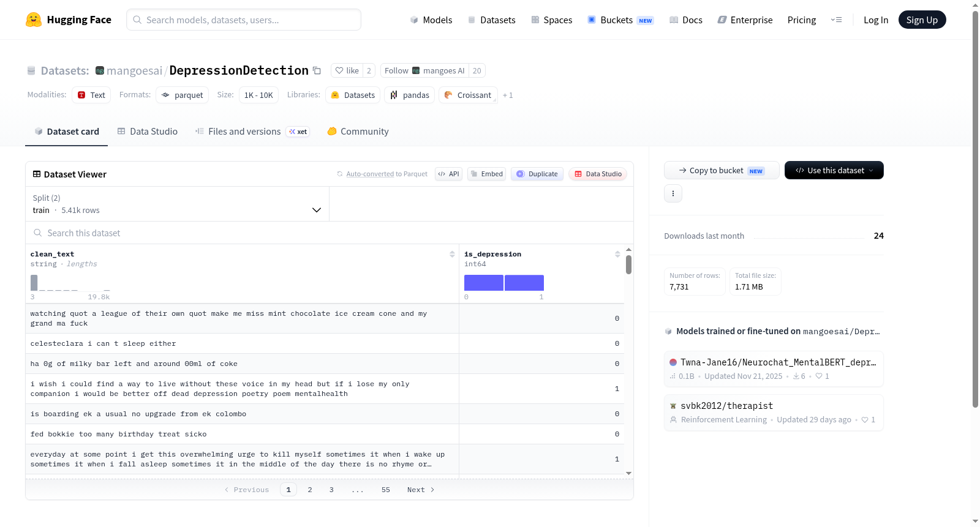The height and width of the screenshot is (527, 980).
Task: Open the Croissant library tag
Action: point(468,95)
